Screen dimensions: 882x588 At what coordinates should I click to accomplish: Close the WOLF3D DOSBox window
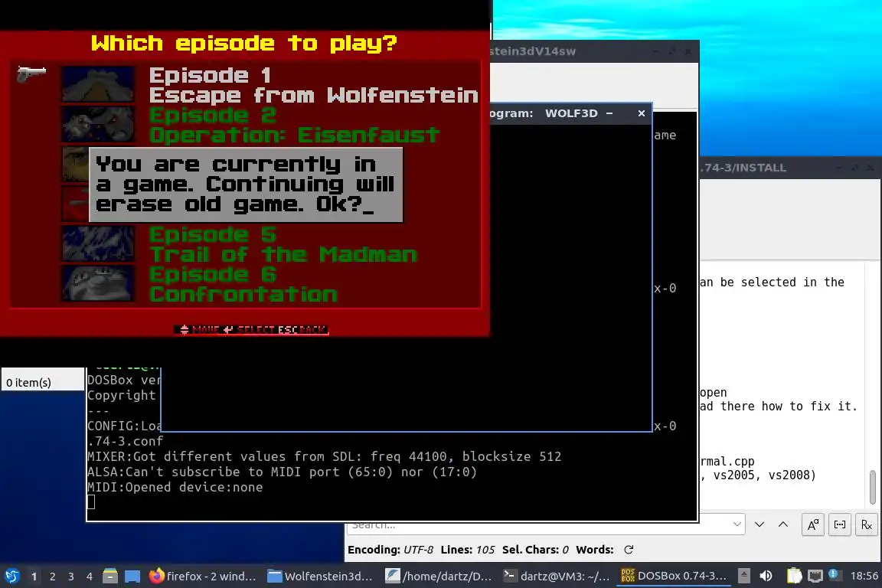[x=642, y=113]
